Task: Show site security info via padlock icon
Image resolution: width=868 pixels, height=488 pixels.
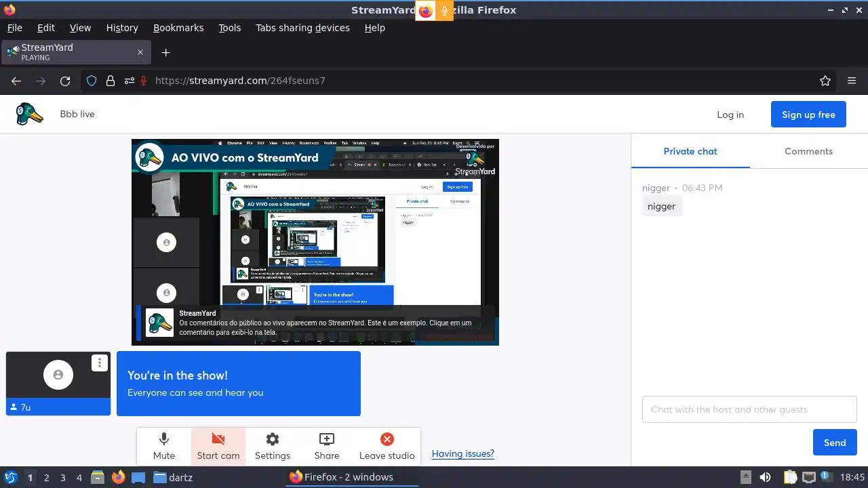Action: click(x=111, y=81)
